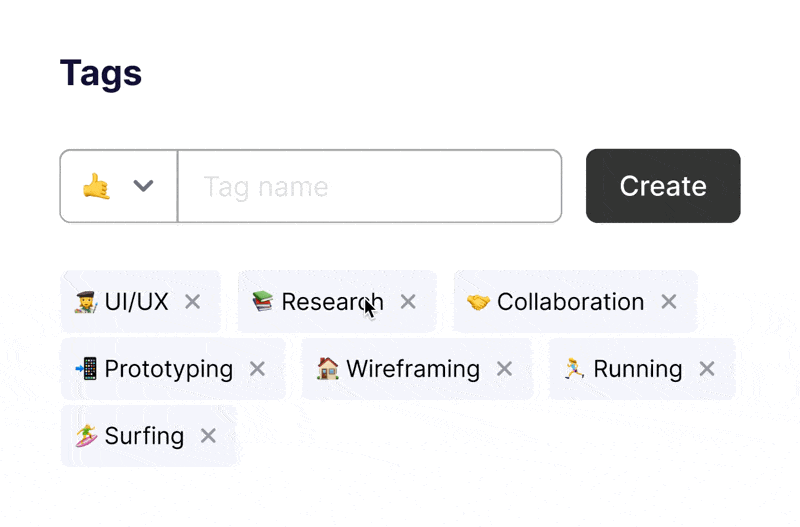
Task: Click the handshake emoji on Collaboration tag
Action: click(479, 302)
